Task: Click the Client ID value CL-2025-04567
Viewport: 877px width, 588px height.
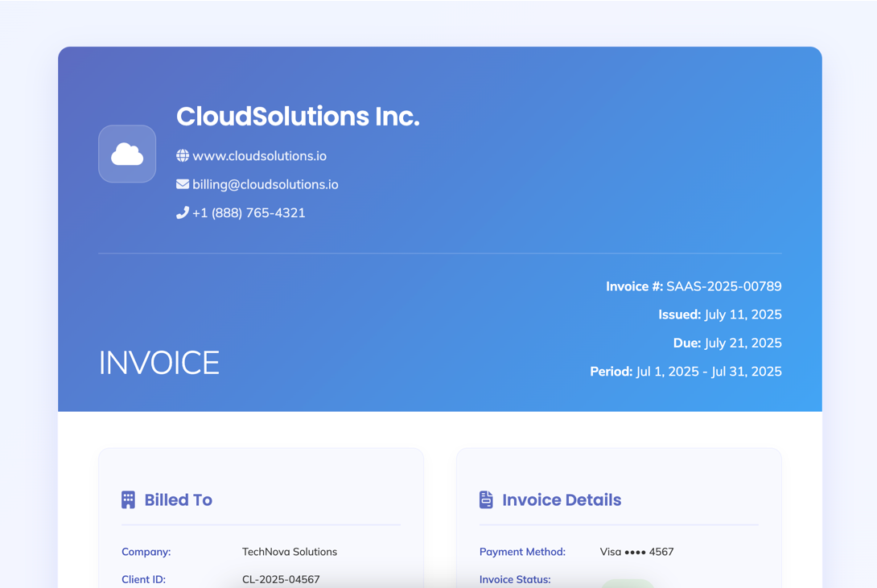Action: coord(281,579)
